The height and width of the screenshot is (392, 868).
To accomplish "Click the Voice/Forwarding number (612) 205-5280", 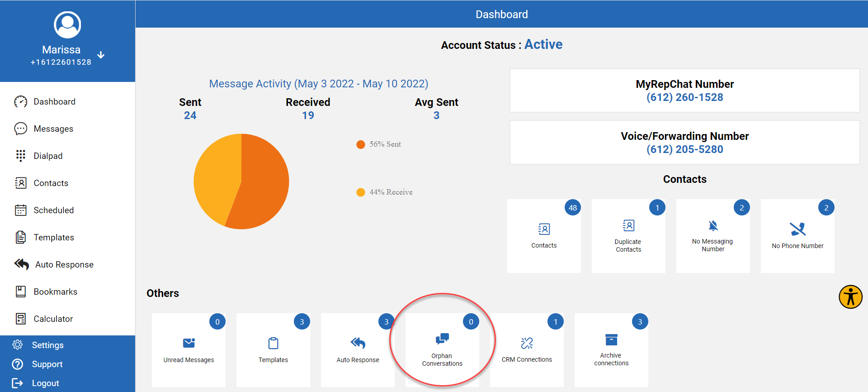I will tap(684, 149).
